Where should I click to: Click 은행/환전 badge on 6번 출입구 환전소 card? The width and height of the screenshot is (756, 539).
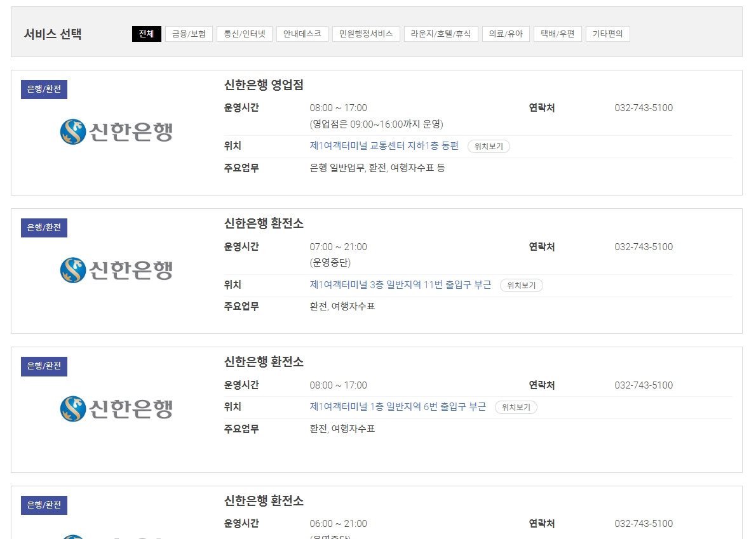[x=44, y=366]
